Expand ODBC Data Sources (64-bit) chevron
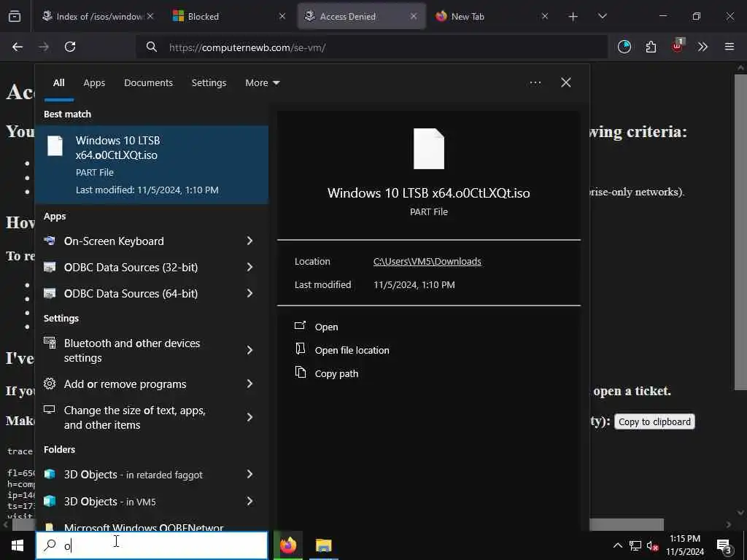The width and height of the screenshot is (747, 560). click(x=249, y=293)
